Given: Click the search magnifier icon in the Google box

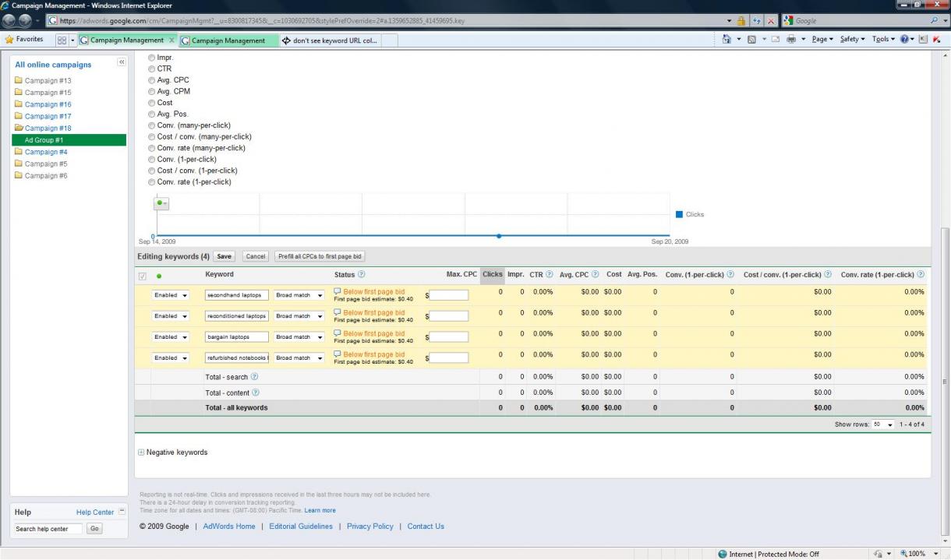Looking at the screenshot, I should tap(935, 21).
